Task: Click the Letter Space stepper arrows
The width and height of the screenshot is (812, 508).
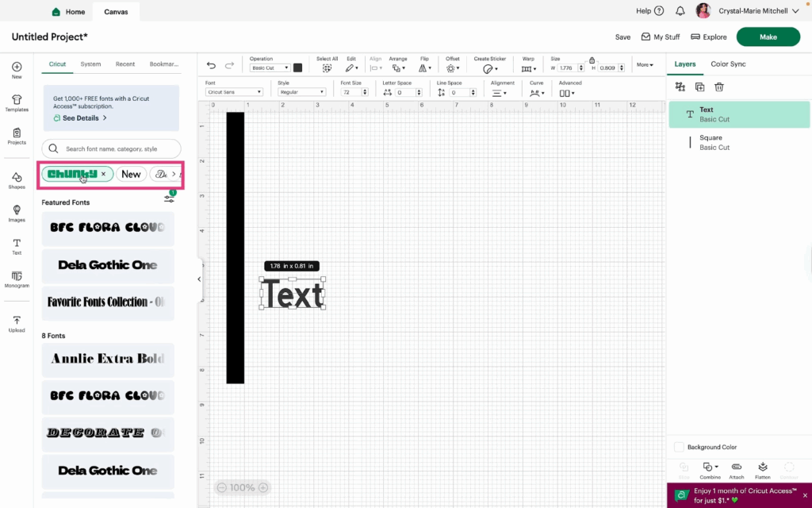Action: [419, 92]
